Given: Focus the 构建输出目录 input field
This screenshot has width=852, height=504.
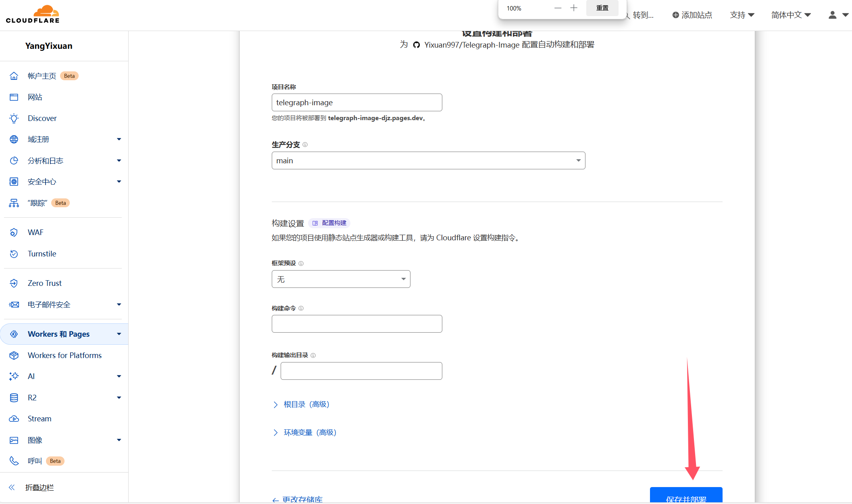Looking at the screenshot, I should pos(361,371).
